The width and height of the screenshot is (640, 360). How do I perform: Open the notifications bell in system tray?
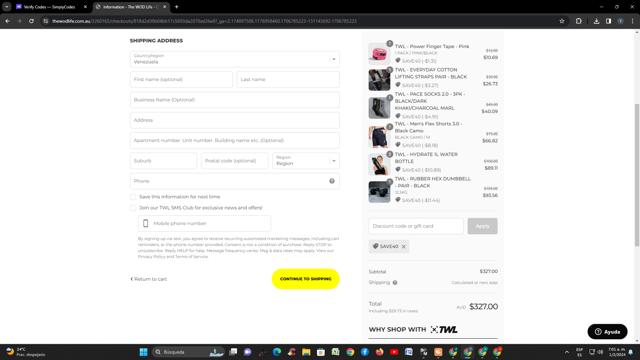[631, 352]
